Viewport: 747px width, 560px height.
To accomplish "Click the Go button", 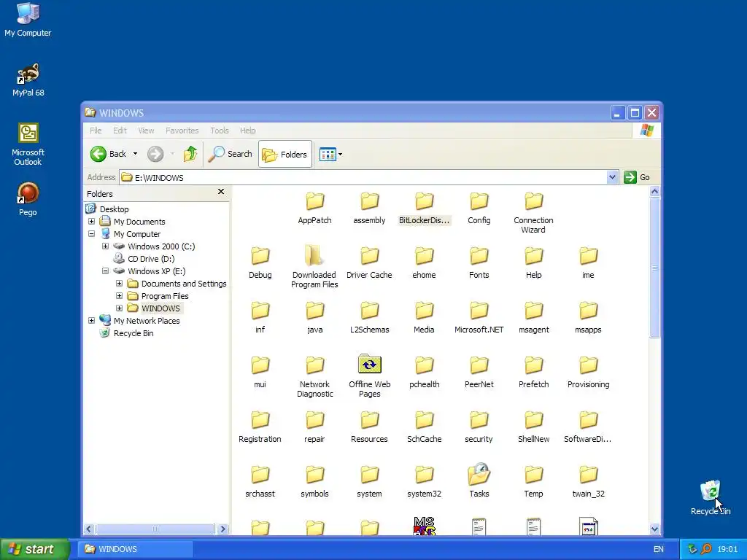I will tap(637, 177).
